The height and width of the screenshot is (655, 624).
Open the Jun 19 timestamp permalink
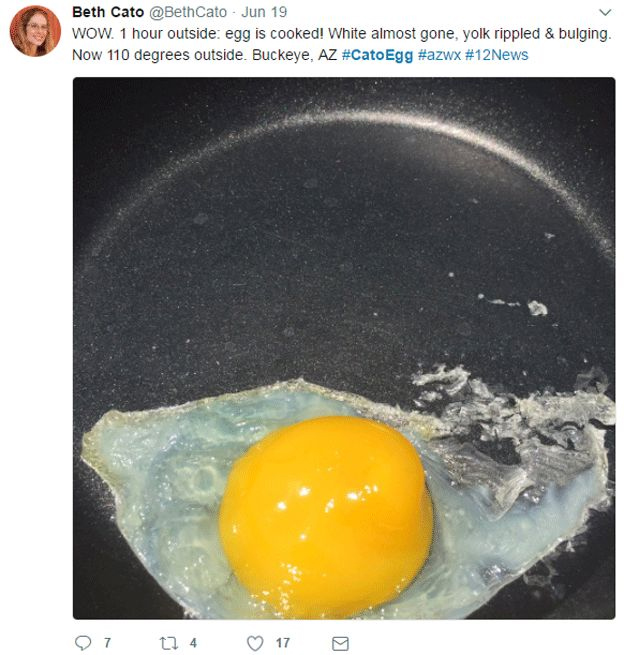[x=264, y=12]
